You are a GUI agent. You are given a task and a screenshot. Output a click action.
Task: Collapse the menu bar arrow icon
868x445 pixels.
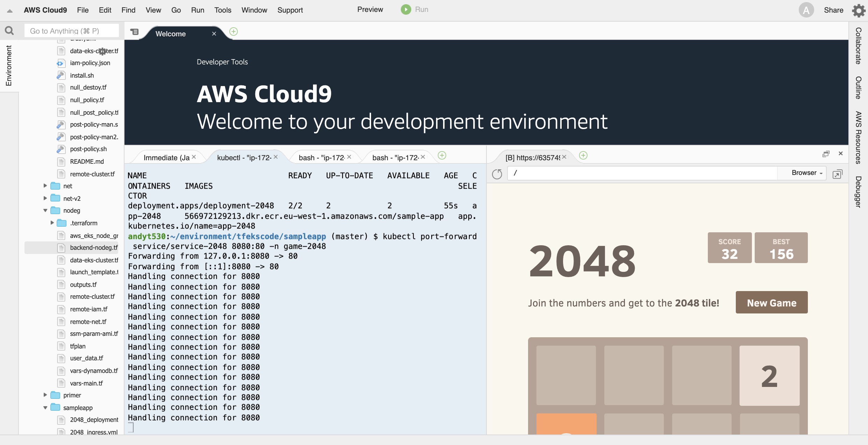click(x=10, y=11)
